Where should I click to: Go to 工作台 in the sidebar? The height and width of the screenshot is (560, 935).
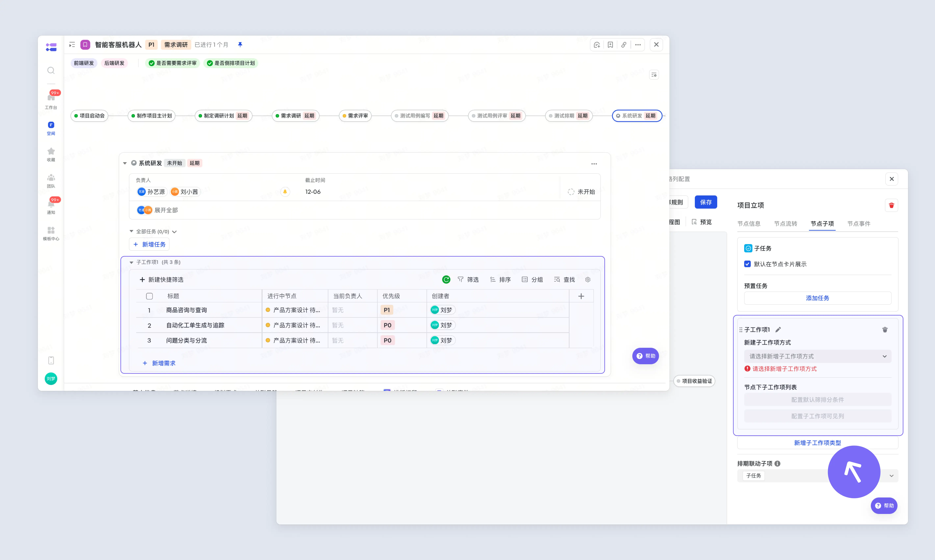51,101
